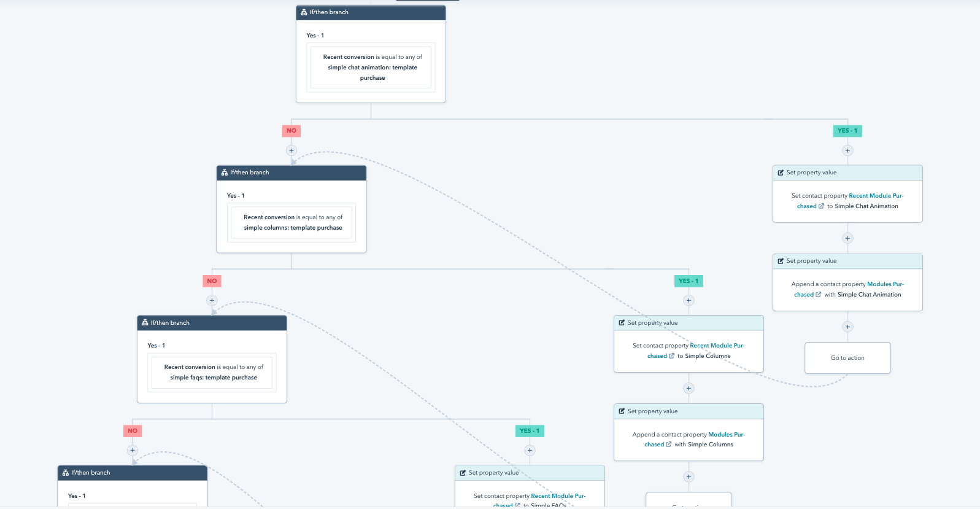The image size is (980, 509).
Task: Click plus between the two Simple Chat Animation cards
Action: click(847, 238)
